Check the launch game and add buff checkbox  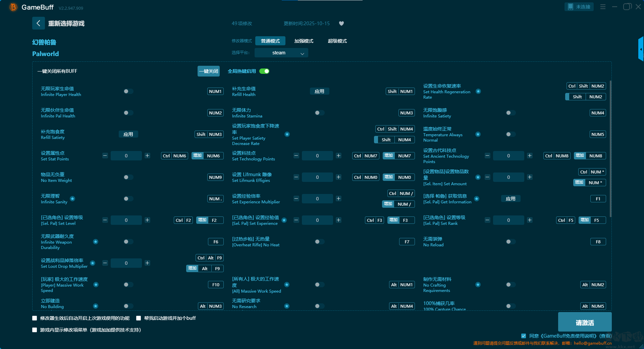tap(139, 318)
